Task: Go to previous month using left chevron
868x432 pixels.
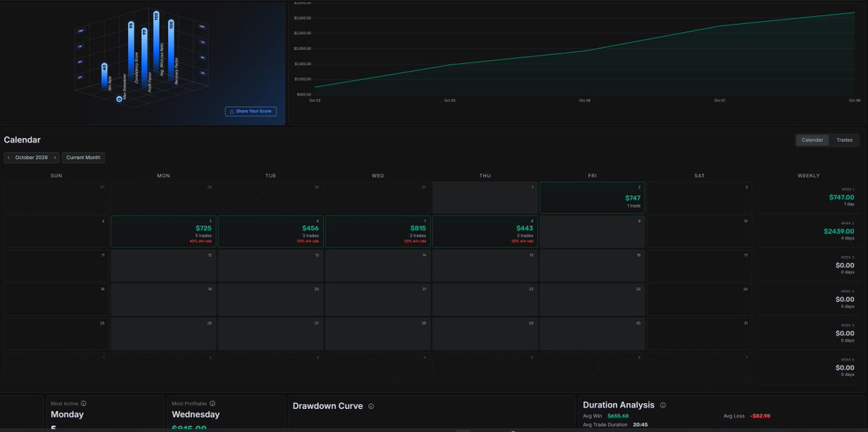Action: click(8, 157)
